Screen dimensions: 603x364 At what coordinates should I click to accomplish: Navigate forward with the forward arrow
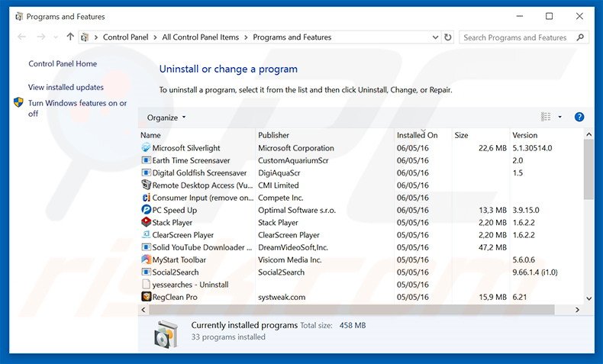pyautogui.click(x=40, y=37)
